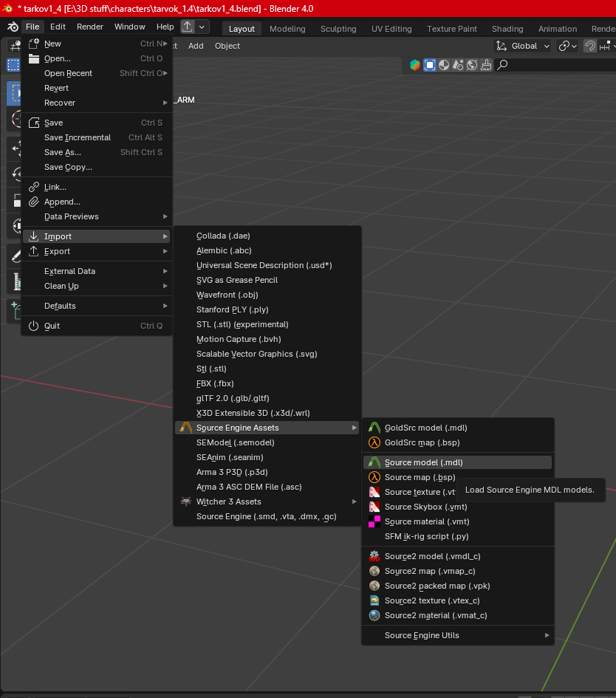Click the Source texture icon entry
The image size is (616, 698).
374,492
